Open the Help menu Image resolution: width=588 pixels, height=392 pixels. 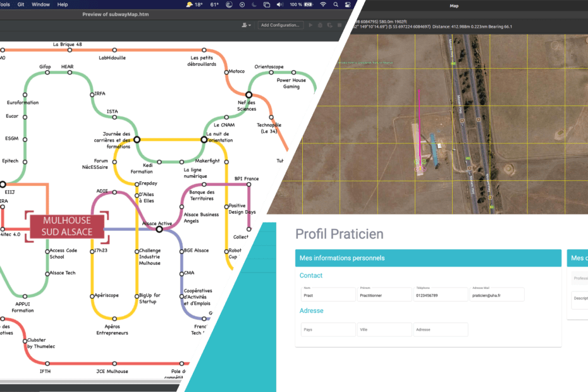tap(62, 4)
